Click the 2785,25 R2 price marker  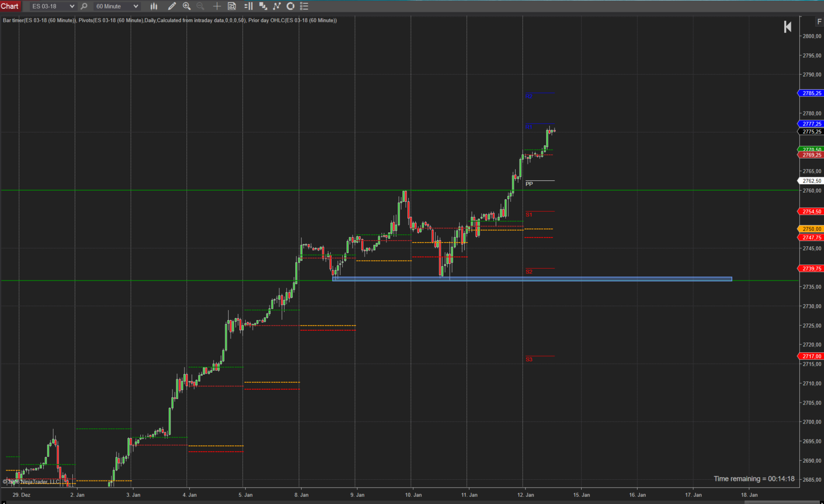(x=811, y=93)
